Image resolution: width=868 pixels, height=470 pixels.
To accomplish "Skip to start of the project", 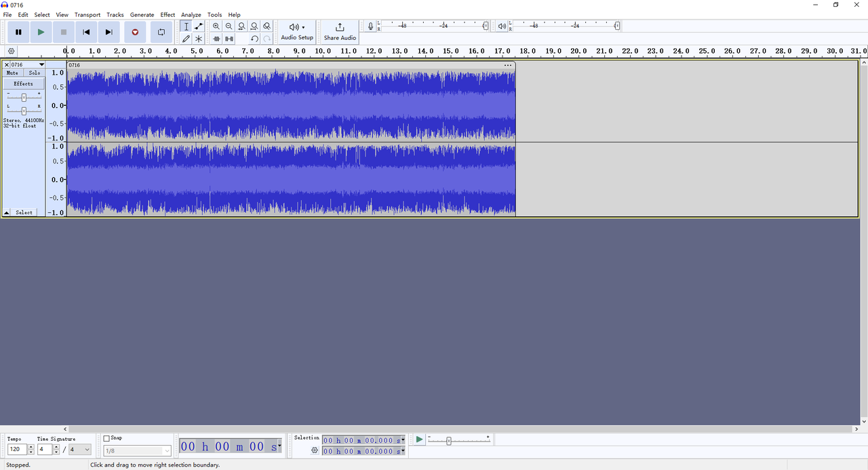I will [x=86, y=32].
